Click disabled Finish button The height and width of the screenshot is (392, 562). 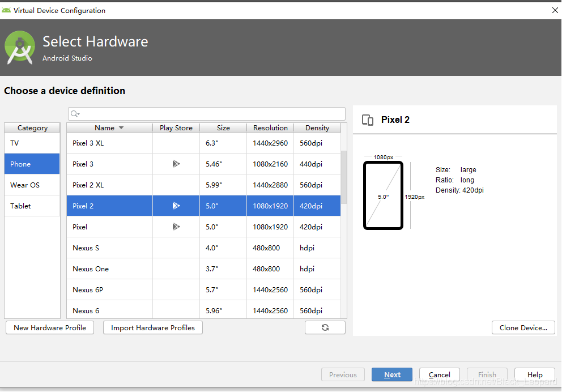tap(487, 375)
